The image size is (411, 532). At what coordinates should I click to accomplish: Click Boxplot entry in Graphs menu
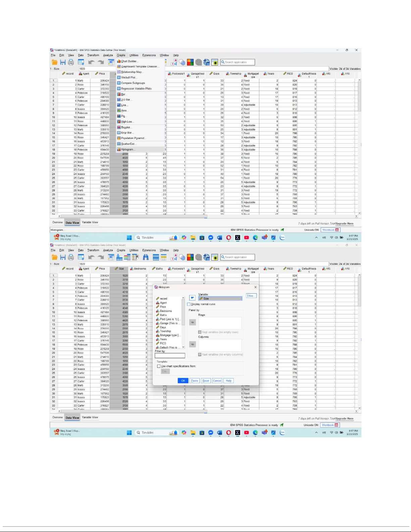tap(126, 128)
